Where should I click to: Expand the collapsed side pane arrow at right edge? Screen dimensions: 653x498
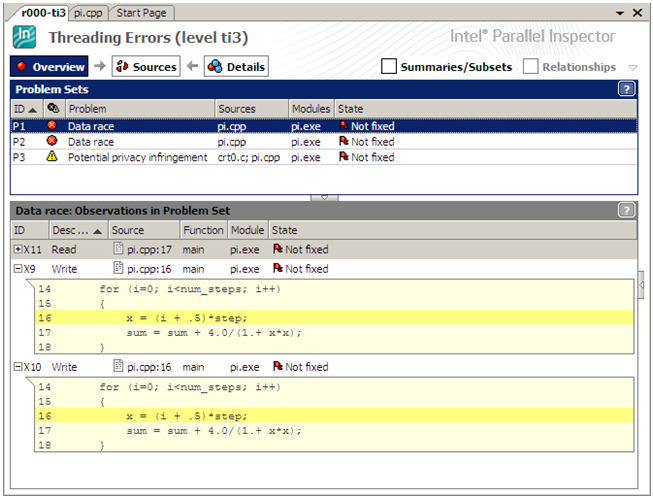(x=641, y=285)
